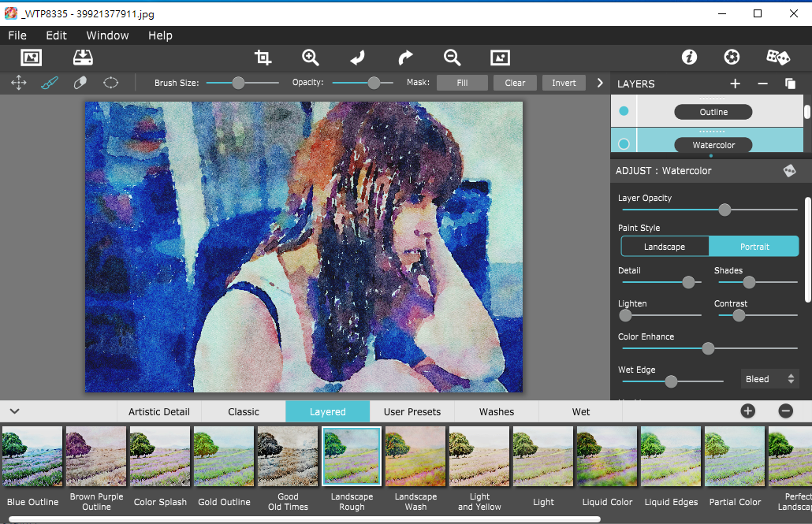Toggle visibility of the Outline layer
812x524 pixels.
click(x=624, y=112)
